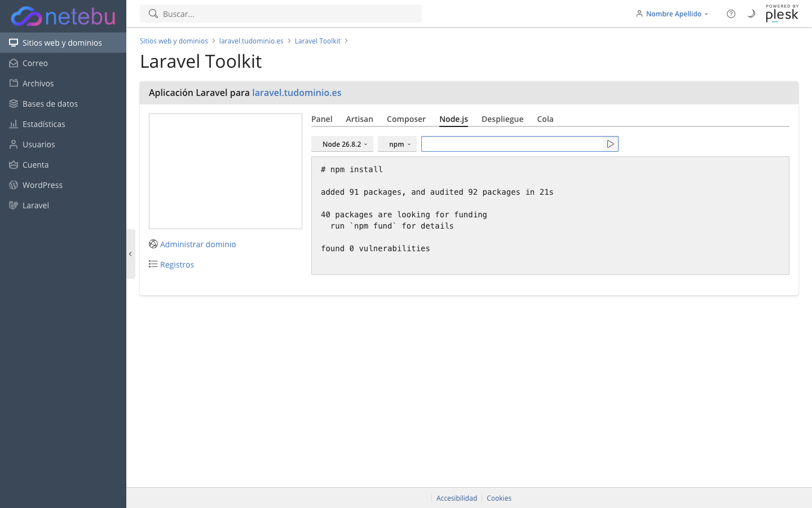Click the Plesk logo

coord(782,14)
